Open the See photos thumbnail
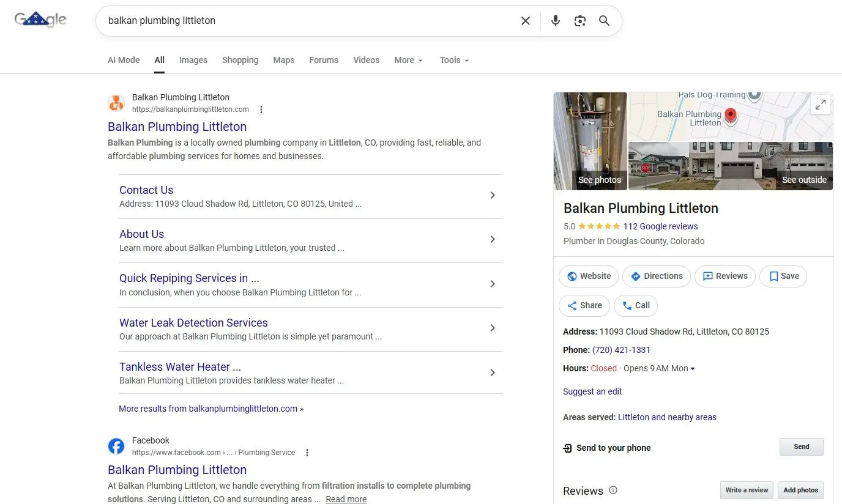Image resolution: width=842 pixels, height=504 pixels. pyautogui.click(x=591, y=141)
